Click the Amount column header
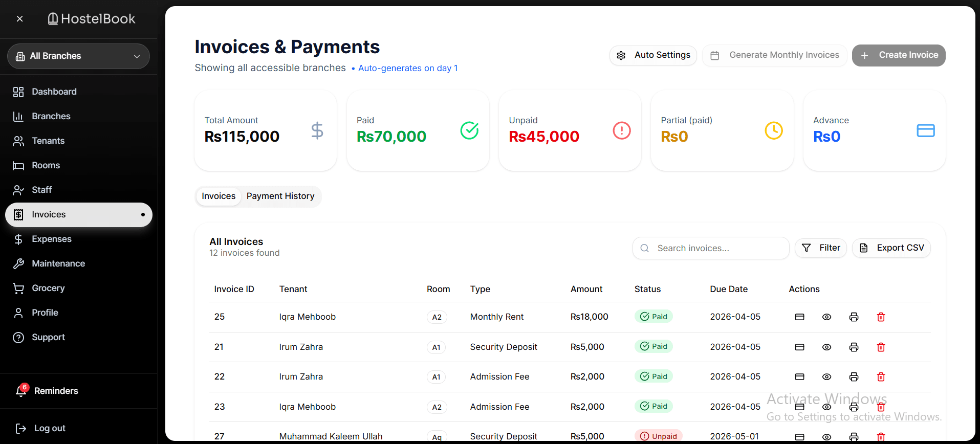This screenshot has height=444, width=980. pos(586,290)
